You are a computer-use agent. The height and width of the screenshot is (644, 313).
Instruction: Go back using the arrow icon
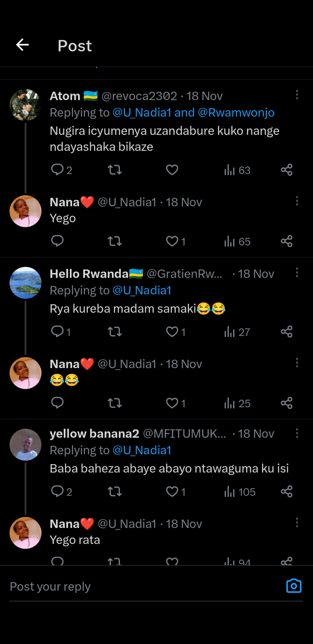point(22,45)
